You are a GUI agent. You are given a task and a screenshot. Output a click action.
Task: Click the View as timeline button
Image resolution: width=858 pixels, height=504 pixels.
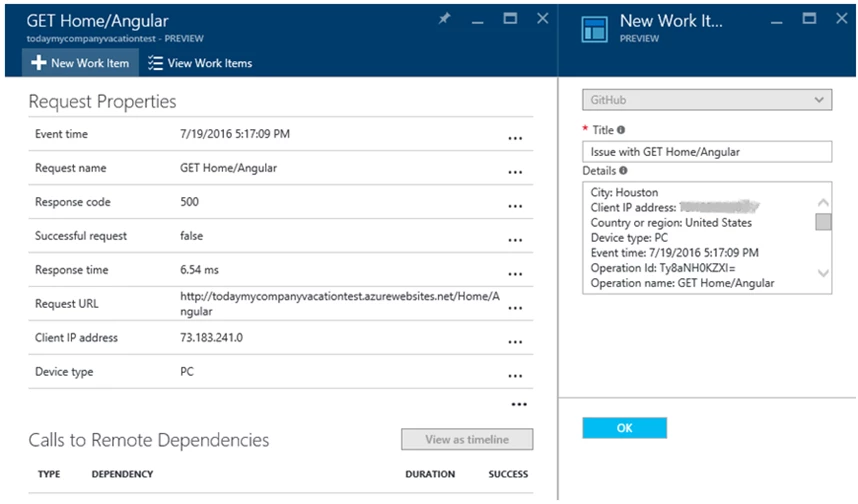point(467,439)
